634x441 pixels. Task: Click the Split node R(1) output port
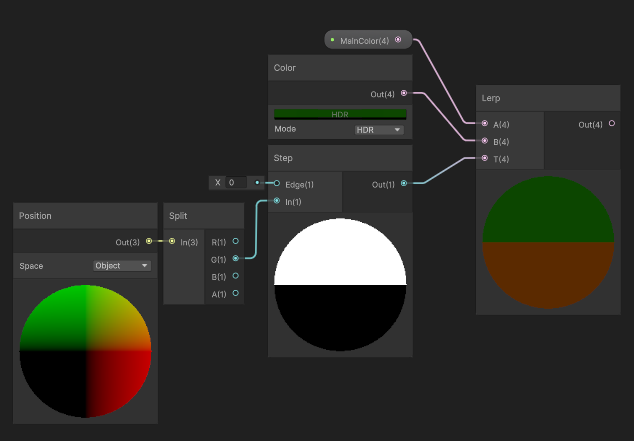pos(236,241)
